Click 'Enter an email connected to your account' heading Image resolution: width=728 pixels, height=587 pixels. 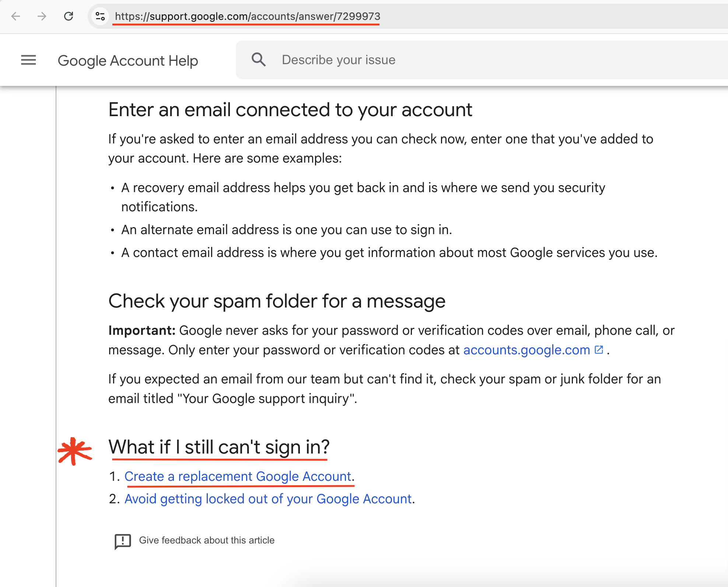pos(290,110)
